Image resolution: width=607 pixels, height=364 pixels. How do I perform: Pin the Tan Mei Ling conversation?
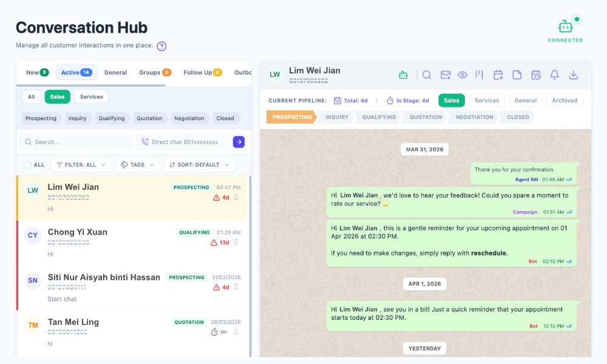(236, 332)
